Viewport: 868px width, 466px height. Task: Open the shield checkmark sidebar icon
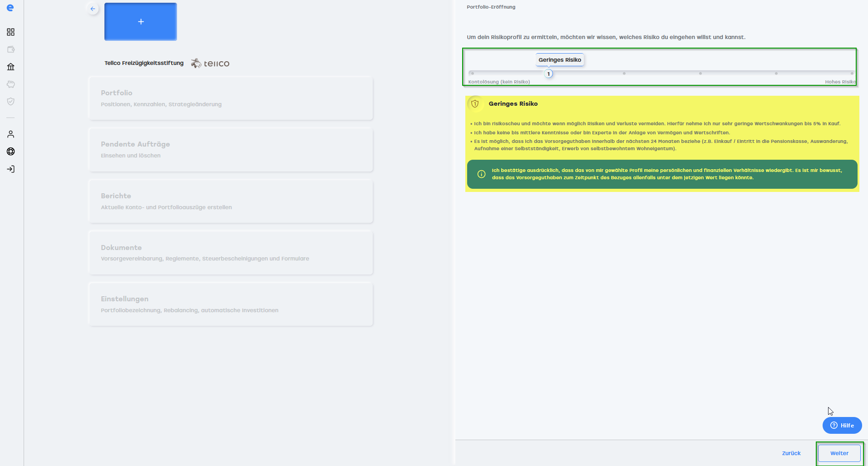coord(11,102)
